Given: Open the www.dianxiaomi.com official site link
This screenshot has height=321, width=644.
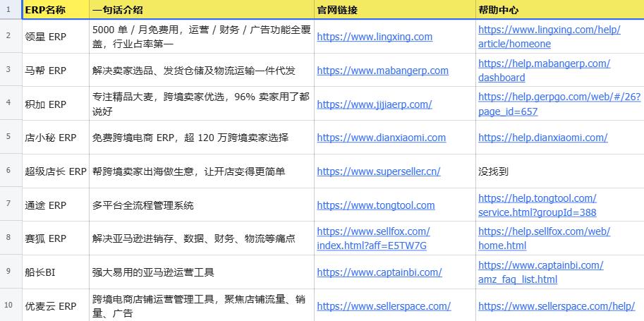Looking at the screenshot, I should click(381, 138).
